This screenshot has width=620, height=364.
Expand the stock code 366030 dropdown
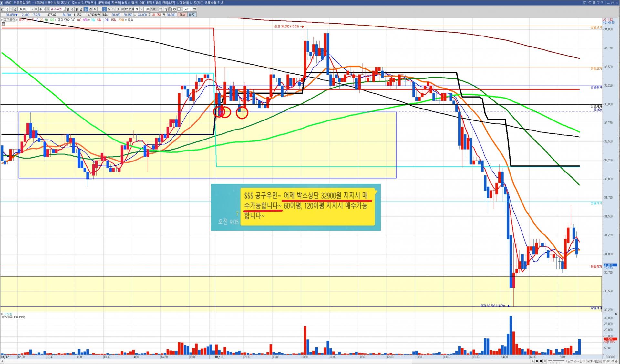(32, 9)
